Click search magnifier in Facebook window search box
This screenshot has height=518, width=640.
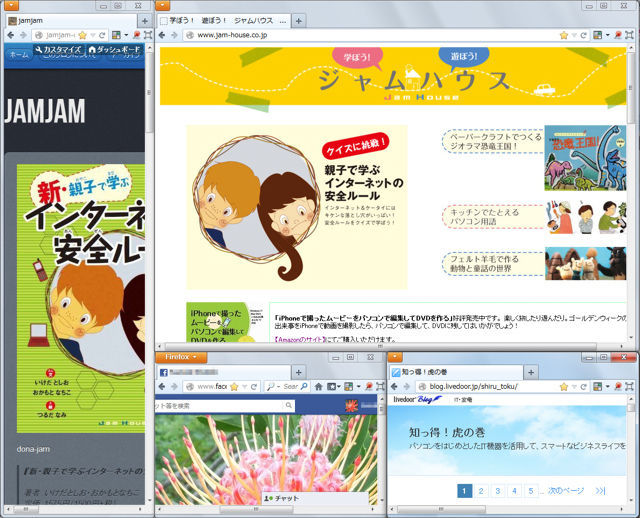304,386
